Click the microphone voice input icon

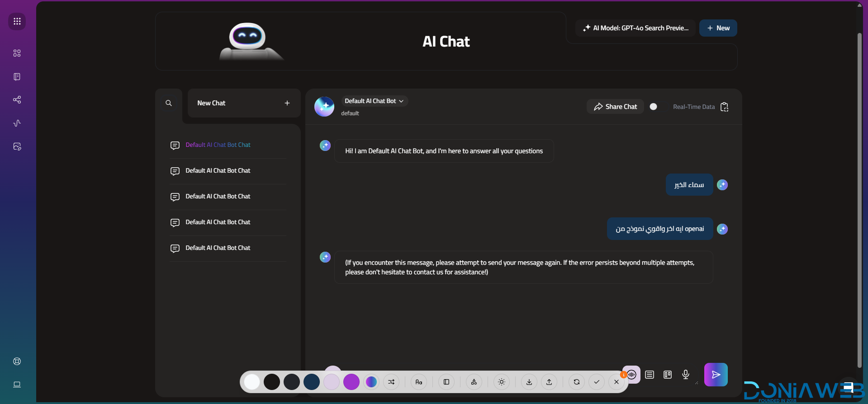(686, 375)
